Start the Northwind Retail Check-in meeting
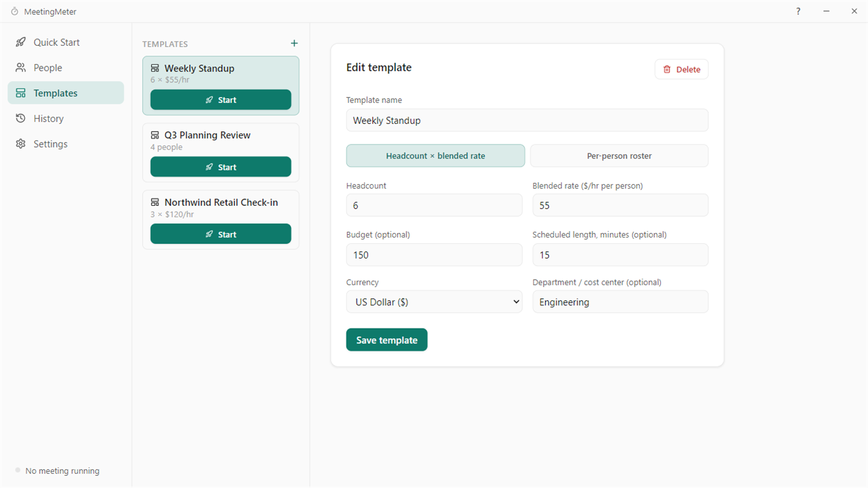 221,234
